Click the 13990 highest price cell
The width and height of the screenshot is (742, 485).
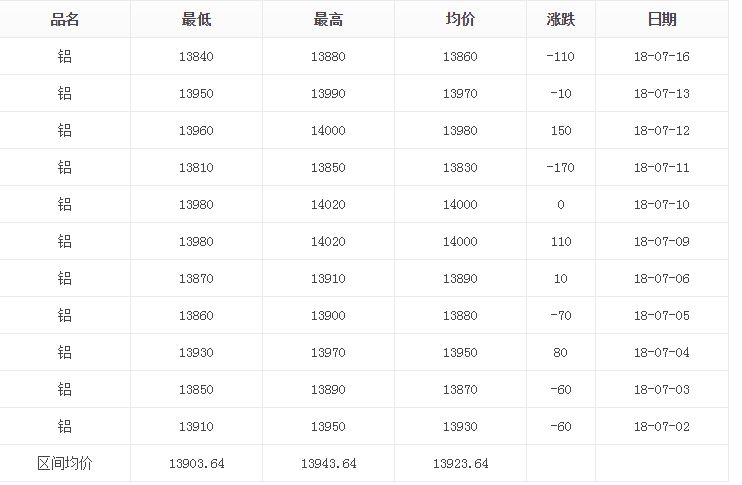[x=328, y=94]
